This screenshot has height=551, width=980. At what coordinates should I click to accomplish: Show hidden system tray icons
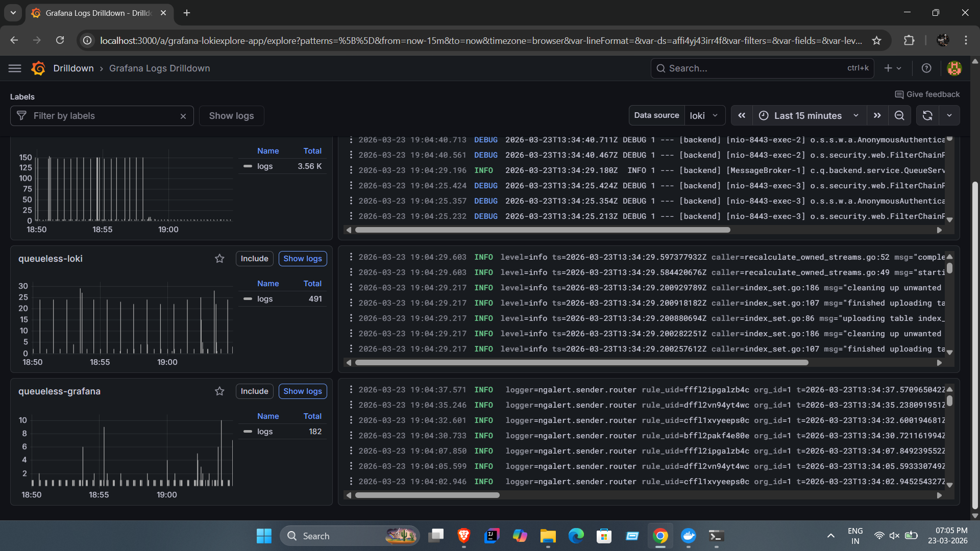coord(831,536)
